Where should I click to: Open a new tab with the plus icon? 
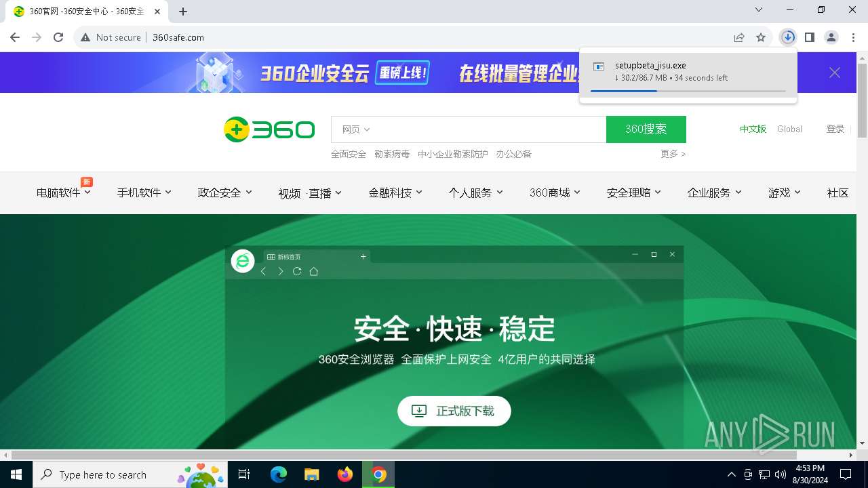(x=183, y=11)
